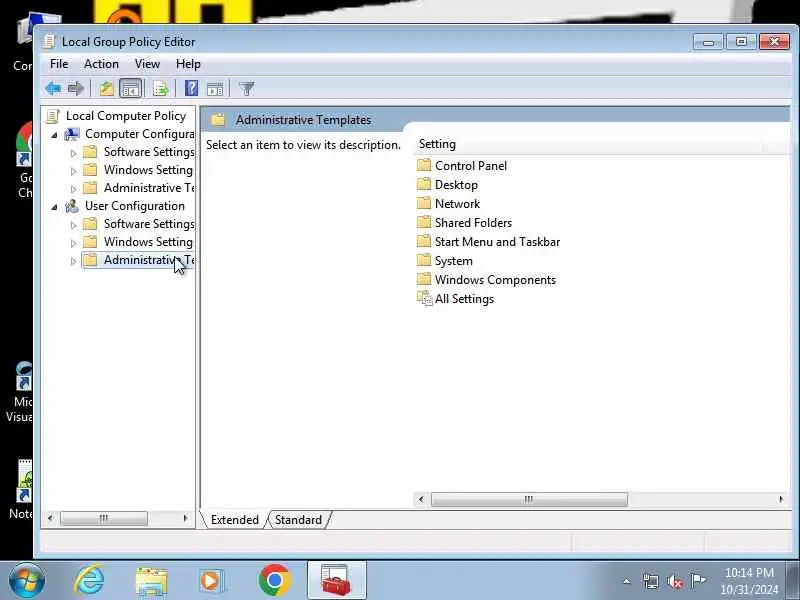Select Local Computer Policy tree label
Image resolution: width=800 pixels, height=600 pixels.
[x=126, y=116]
